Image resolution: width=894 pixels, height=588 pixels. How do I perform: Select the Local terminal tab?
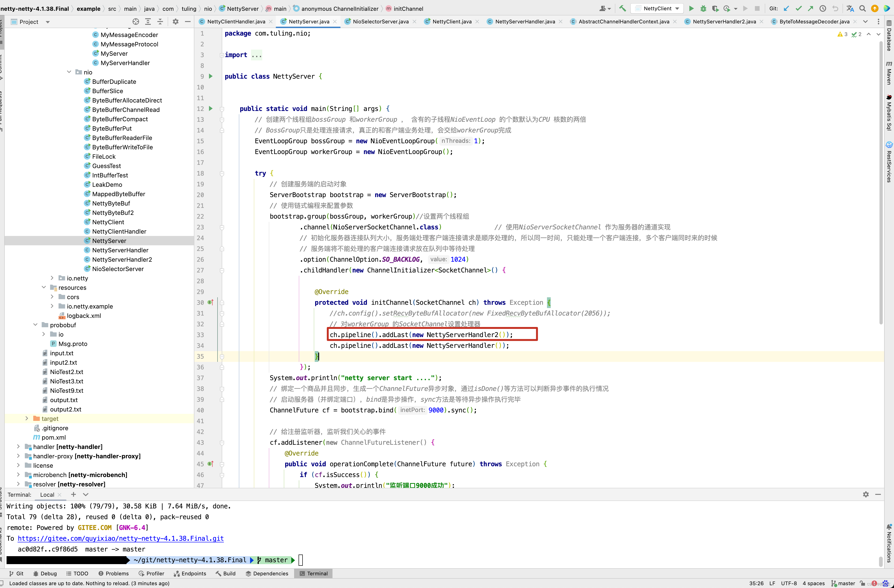click(x=47, y=495)
